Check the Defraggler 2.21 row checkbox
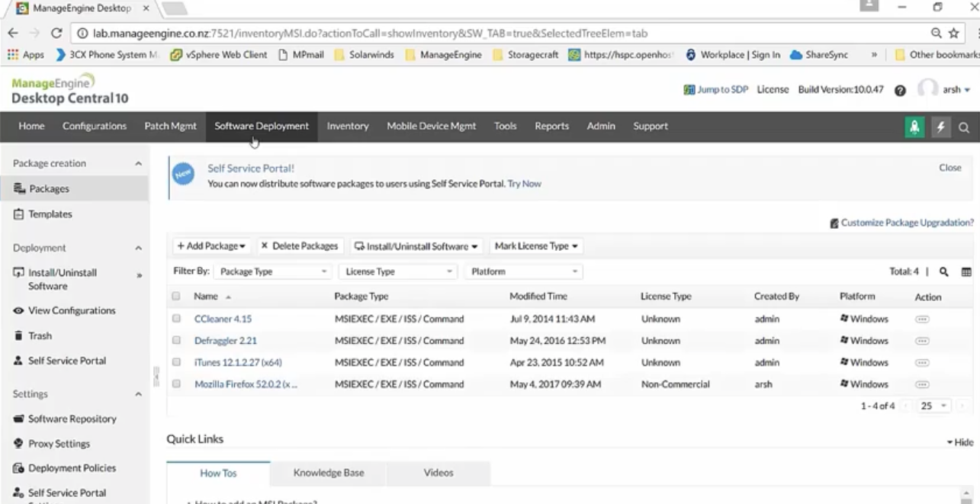 176,341
